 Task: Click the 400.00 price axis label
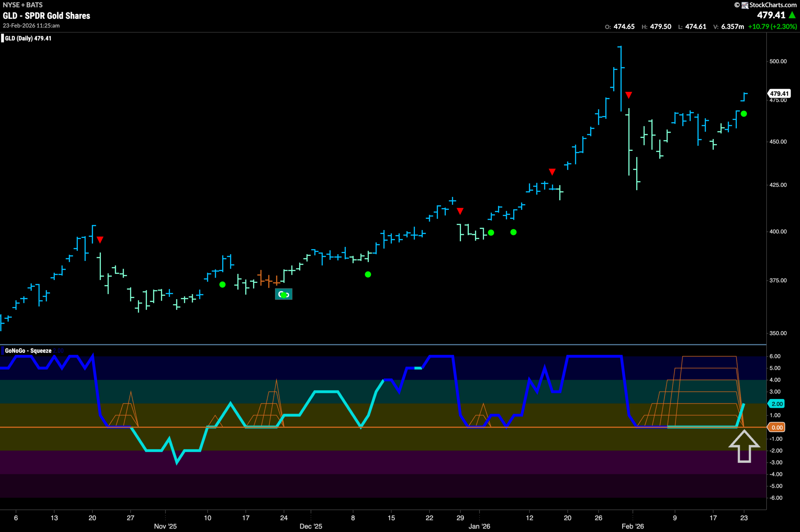click(777, 231)
